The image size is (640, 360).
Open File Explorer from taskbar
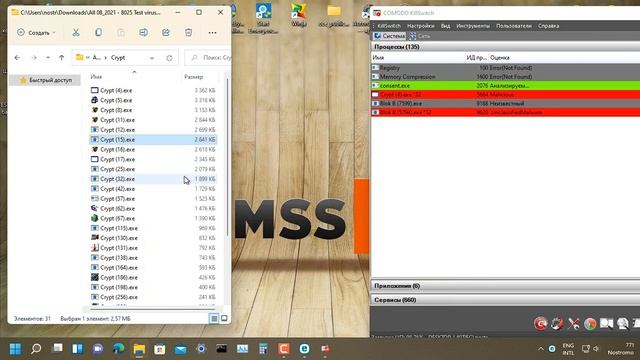pos(139,349)
